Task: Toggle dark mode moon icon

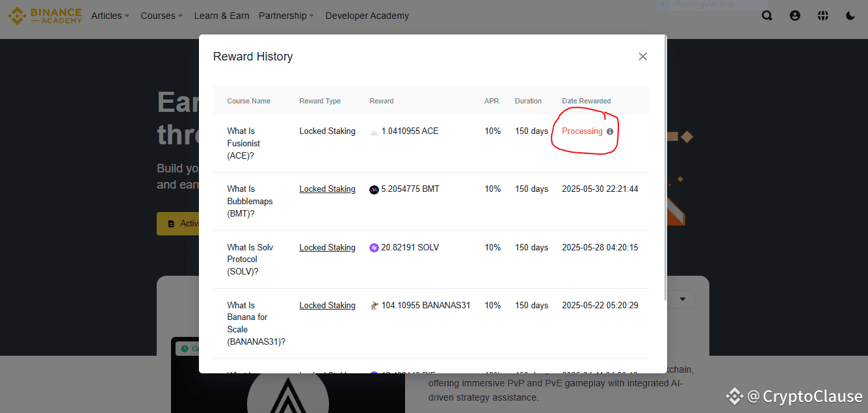Action: (x=850, y=16)
